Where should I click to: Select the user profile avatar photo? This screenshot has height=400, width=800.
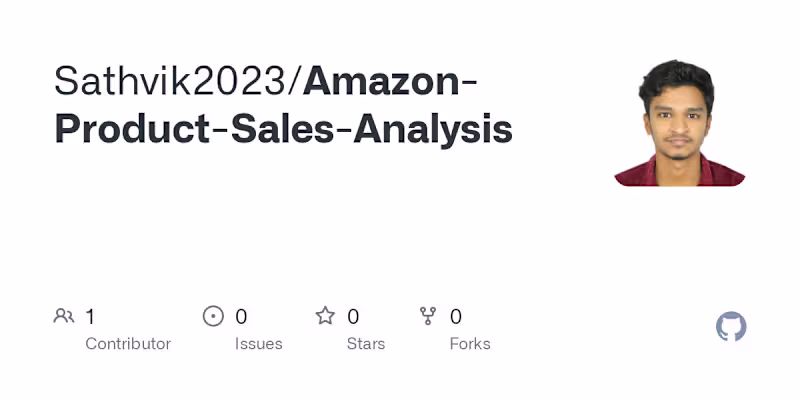click(x=680, y=123)
